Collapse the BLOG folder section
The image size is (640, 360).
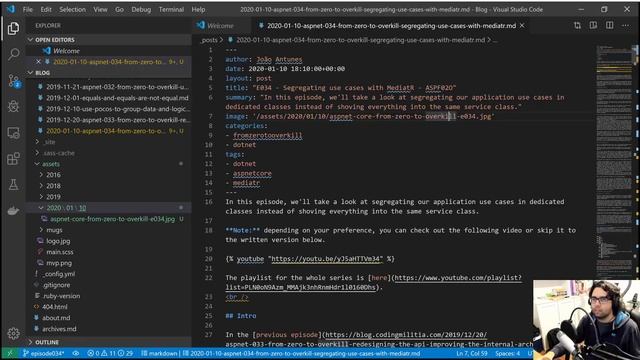(x=109, y=73)
